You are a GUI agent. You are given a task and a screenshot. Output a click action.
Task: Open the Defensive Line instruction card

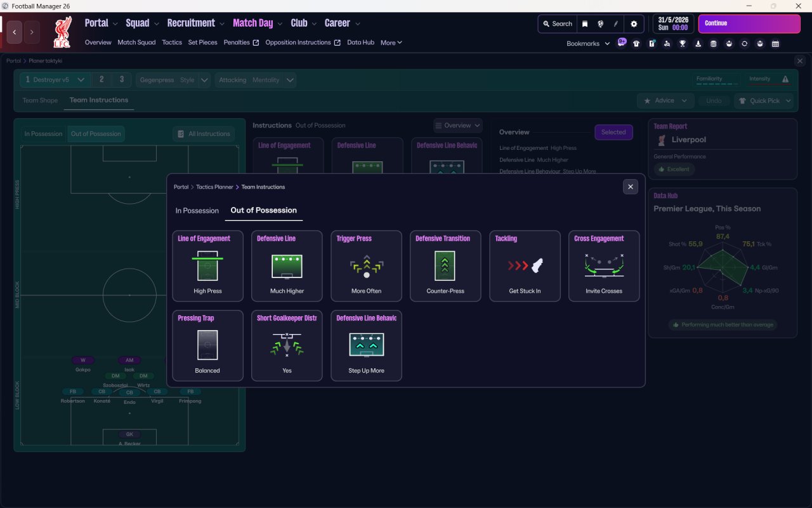click(287, 265)
